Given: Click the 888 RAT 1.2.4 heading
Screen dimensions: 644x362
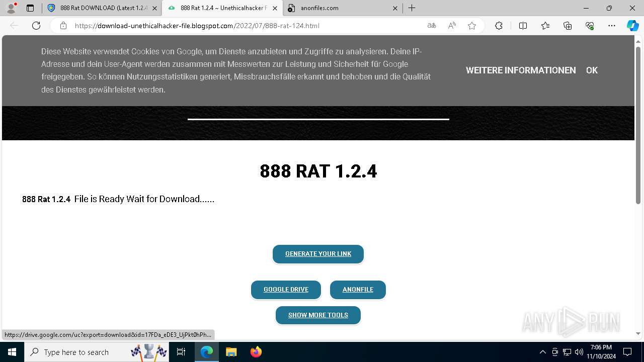Looking at the screenshot, I should (318, 171).
